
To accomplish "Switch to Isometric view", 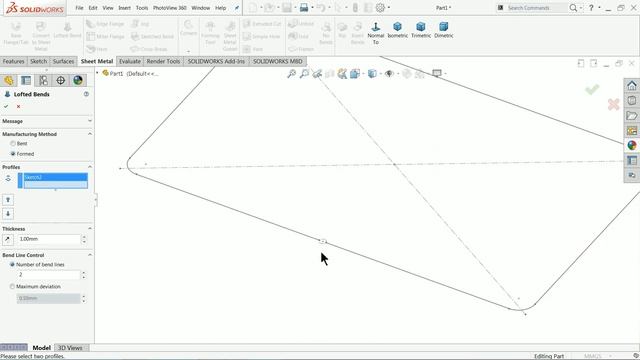I will (397, 30).
